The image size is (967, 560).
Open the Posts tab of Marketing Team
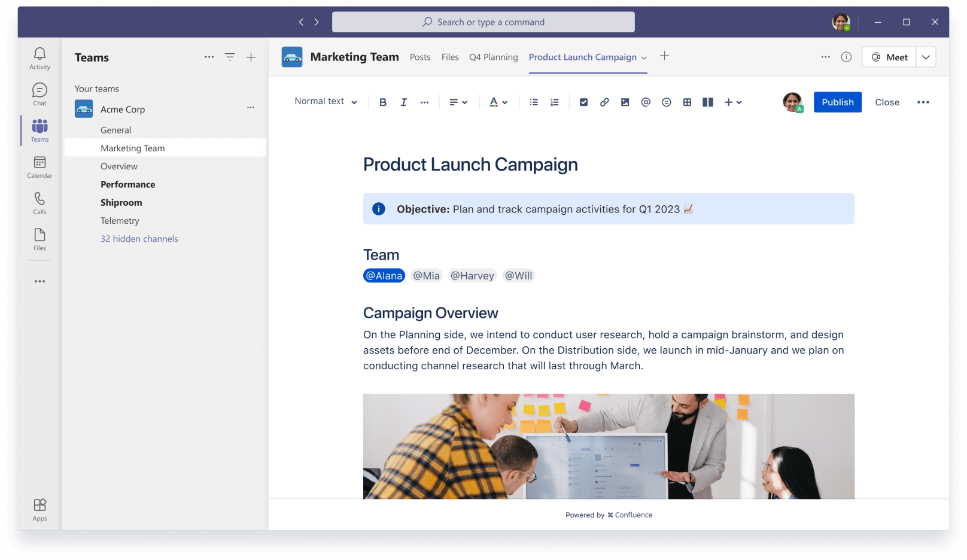click(419, 57)
